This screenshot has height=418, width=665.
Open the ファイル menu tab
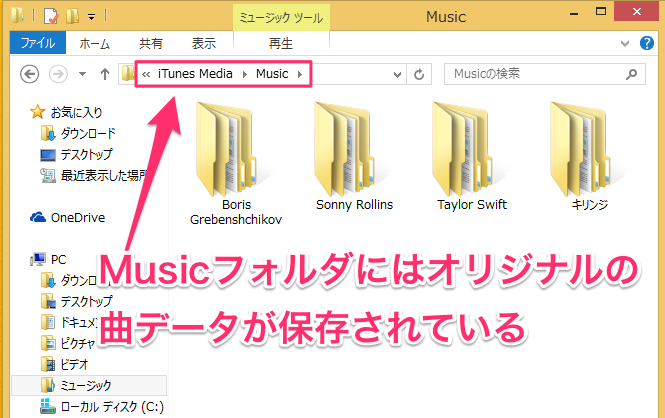(x=38, y=43)
